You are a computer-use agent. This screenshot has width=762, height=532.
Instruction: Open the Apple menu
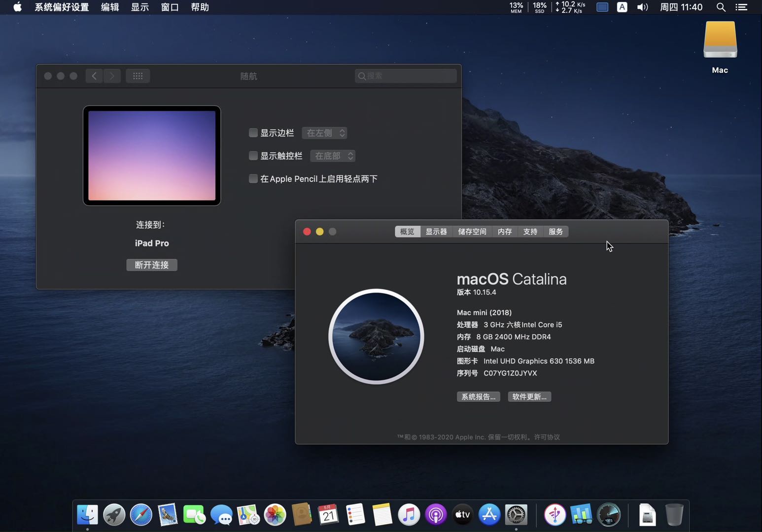click(17, 7)
